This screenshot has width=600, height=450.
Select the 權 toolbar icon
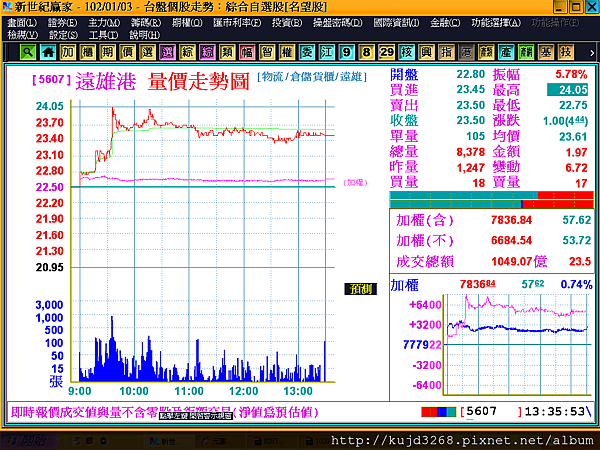tap(287, 52)
